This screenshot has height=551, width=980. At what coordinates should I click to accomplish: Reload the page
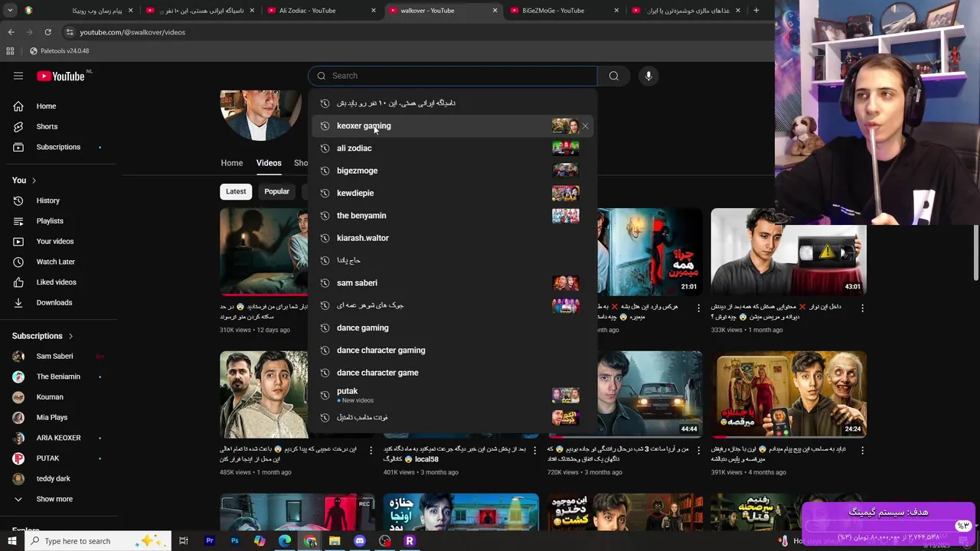tap(47, 32)
